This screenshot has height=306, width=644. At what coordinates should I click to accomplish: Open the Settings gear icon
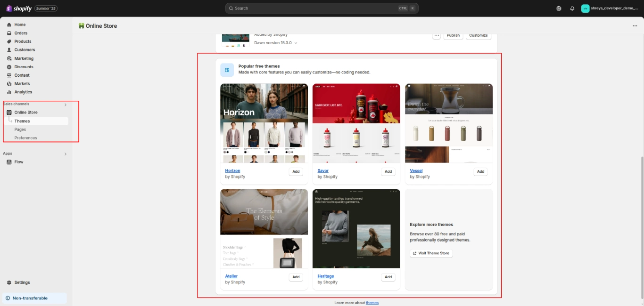9,282
